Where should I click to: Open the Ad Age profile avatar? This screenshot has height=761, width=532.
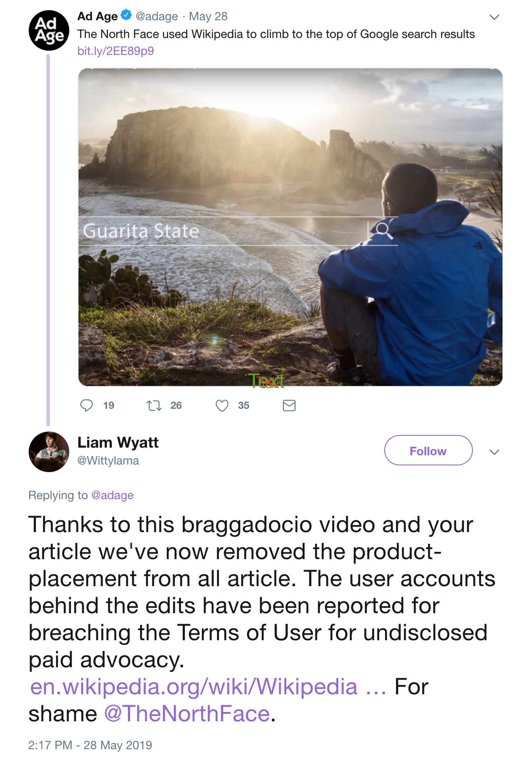click(x=49, y=30)
